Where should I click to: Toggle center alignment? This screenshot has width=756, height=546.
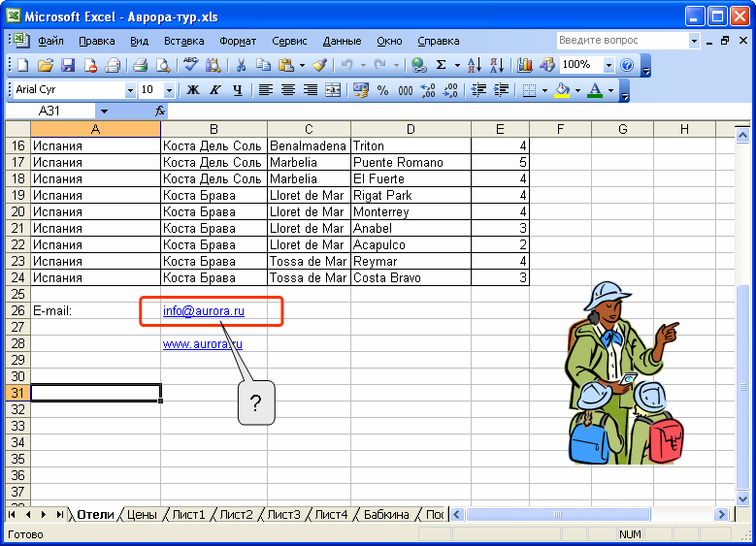288,90
